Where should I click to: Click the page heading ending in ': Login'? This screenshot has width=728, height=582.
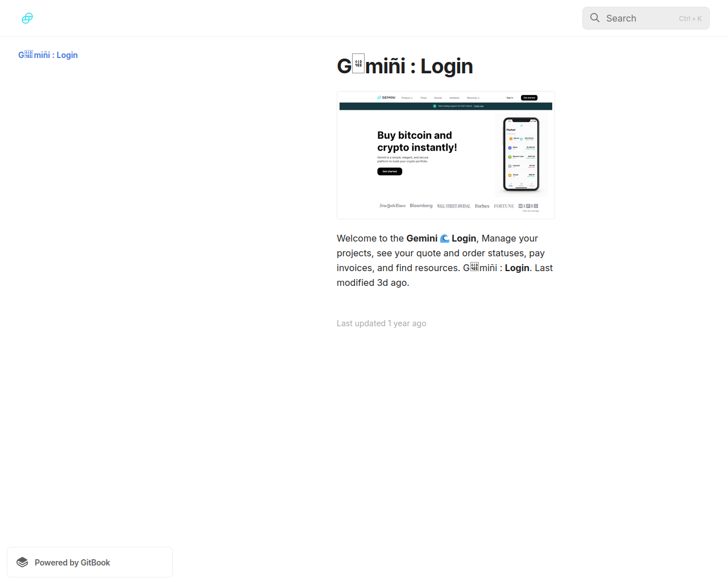[x=405, y=66]
